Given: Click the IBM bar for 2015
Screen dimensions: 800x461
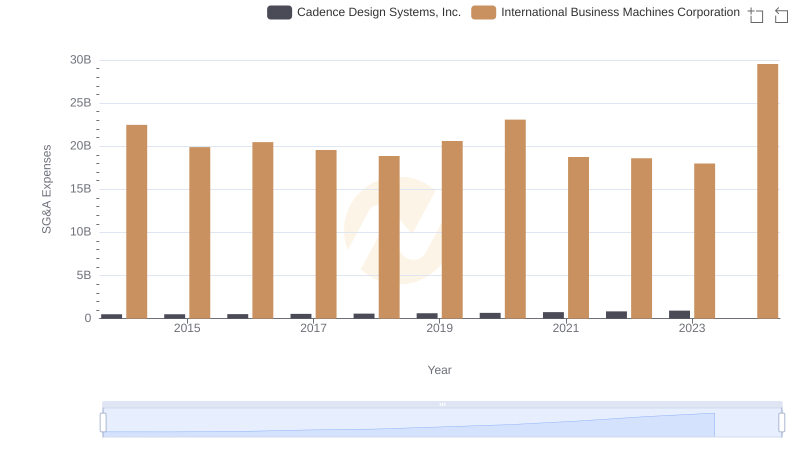Looking at the screenshot, I should coord(199,233).
